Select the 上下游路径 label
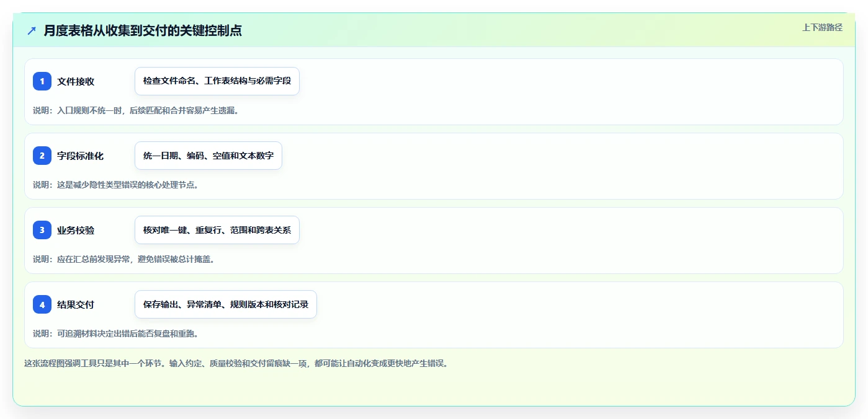The height and width of the screenshot is (419, 868). coord(822,27)
